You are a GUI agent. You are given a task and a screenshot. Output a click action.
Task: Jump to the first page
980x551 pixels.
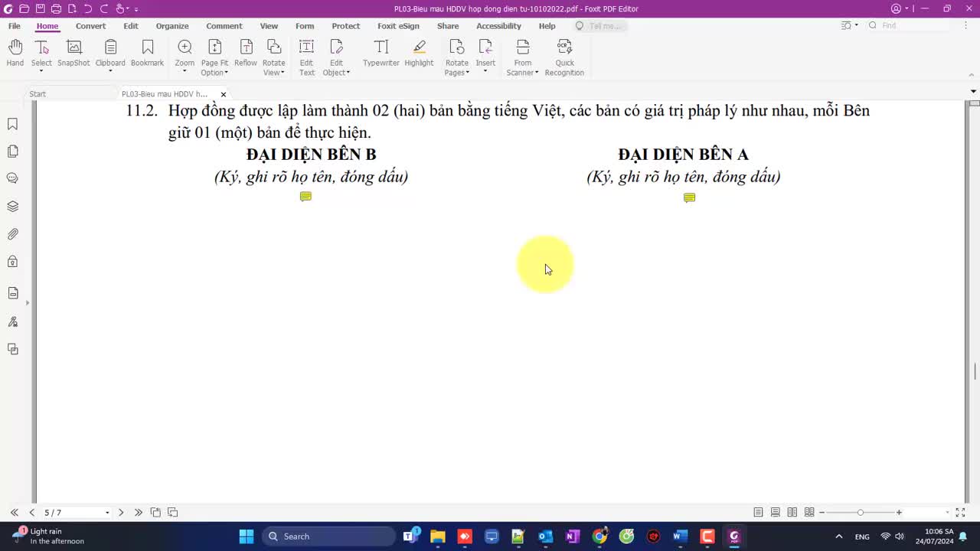tap(15, 512)
